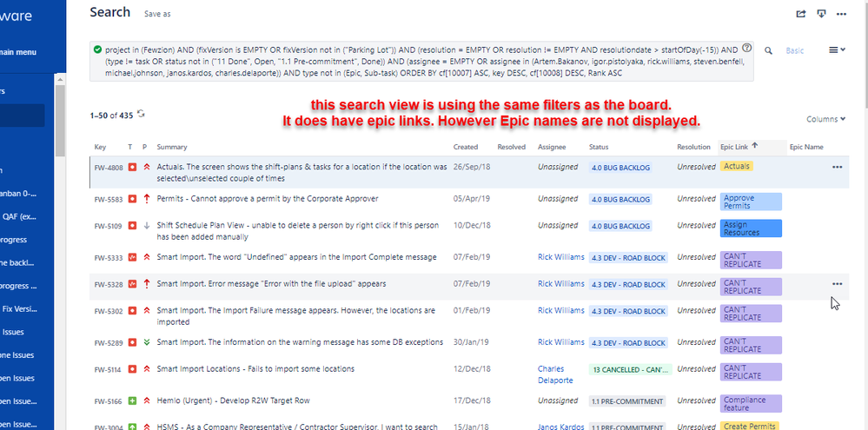Click the share filter icon
The width and height of the screenshot is (868, 430).
(800, 14)
